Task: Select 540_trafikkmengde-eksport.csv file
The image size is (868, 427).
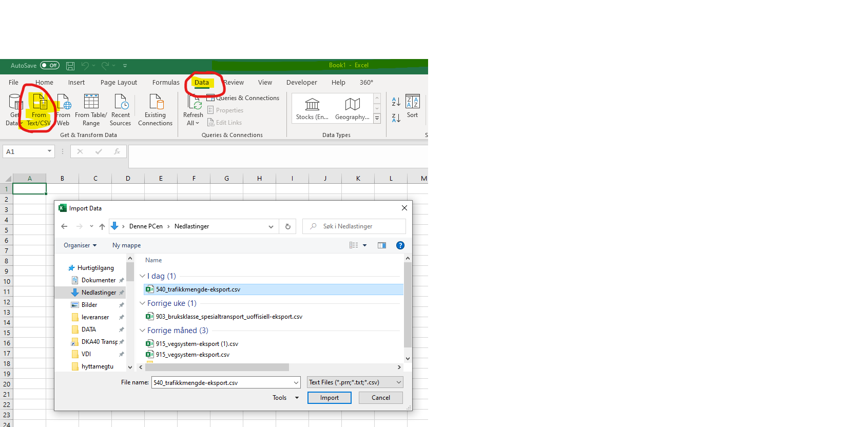Action: click(274, 289)
